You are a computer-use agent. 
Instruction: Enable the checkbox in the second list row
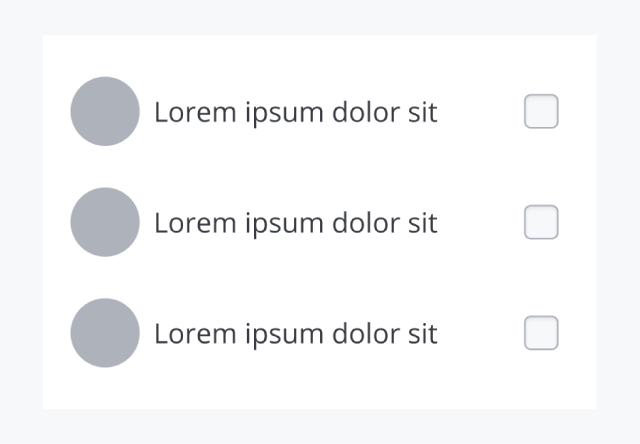click(x=541, y=222)
